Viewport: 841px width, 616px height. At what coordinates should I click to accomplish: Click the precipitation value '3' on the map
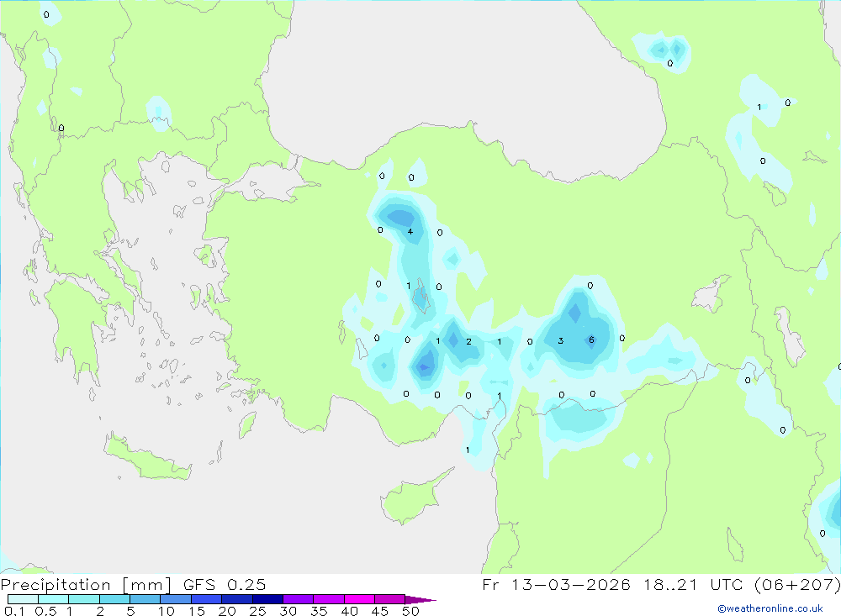(560, 340)
